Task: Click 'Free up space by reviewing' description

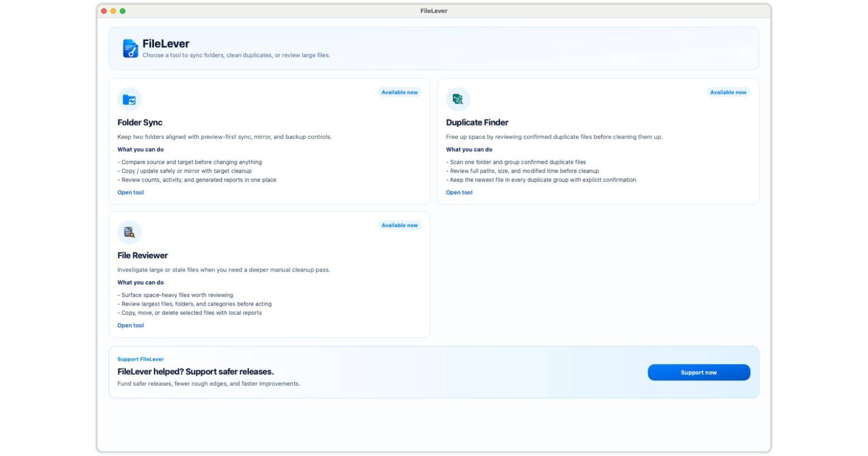Action: [554, 137]
